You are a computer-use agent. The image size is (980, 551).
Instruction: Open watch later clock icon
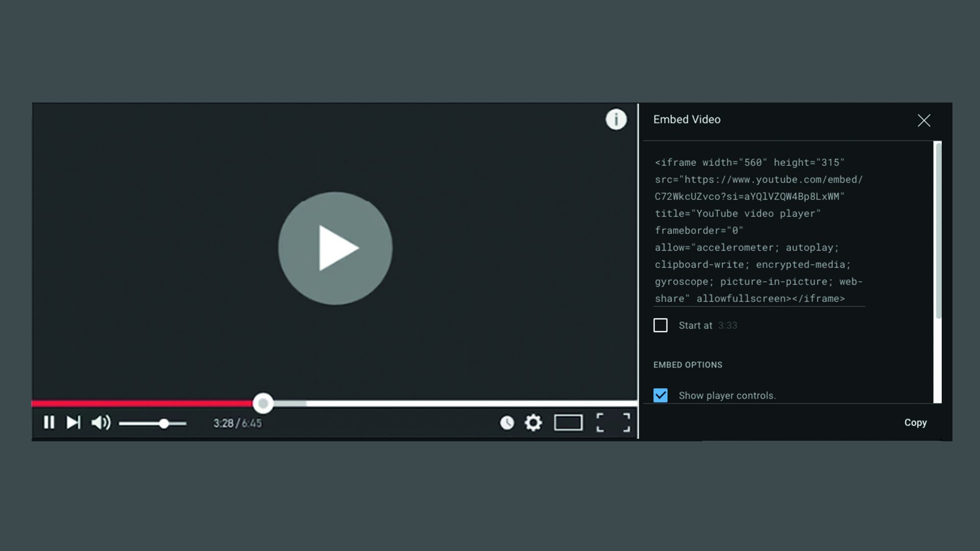(x=507, y=422)
